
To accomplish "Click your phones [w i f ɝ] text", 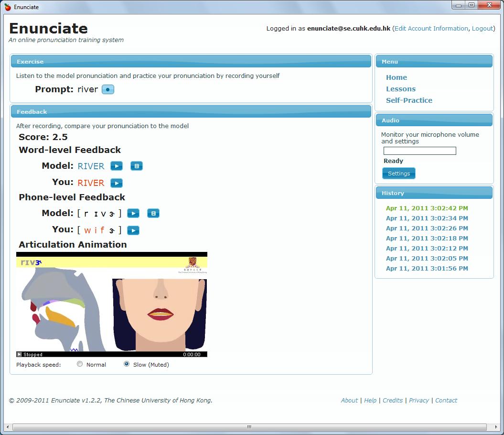I will (99, 230).
